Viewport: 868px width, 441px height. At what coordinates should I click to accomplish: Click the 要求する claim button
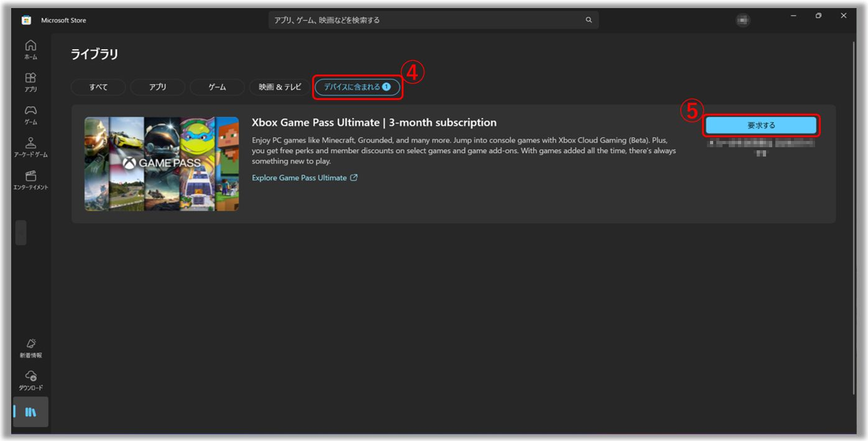761,125
